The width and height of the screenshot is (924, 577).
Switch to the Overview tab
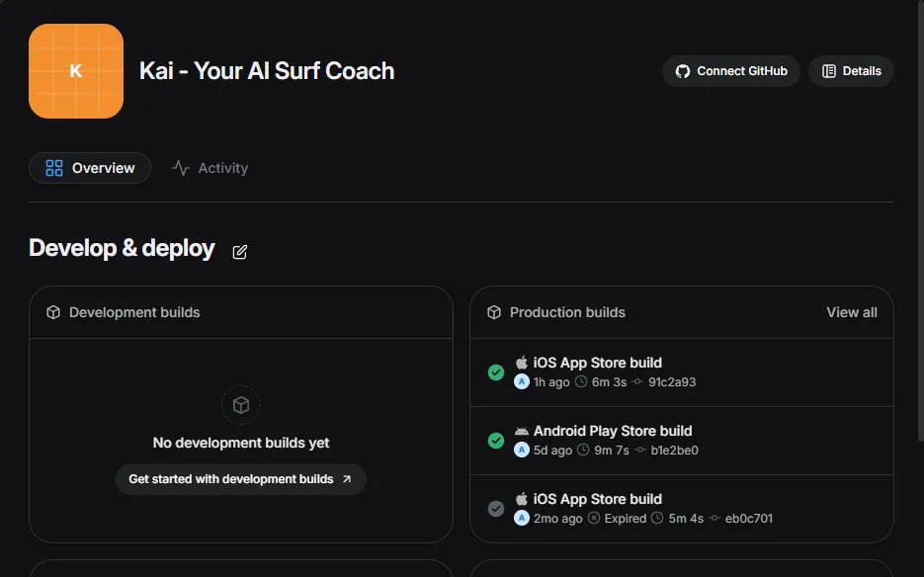point(90,168)
